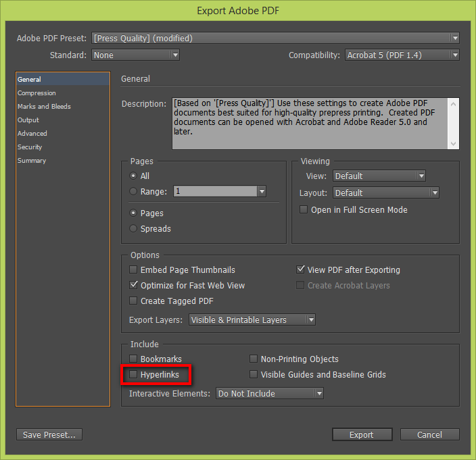Viewport: 476px width, 460px height.
Task: Uncheck View PDF after Exporting
Action: point(300,270)
